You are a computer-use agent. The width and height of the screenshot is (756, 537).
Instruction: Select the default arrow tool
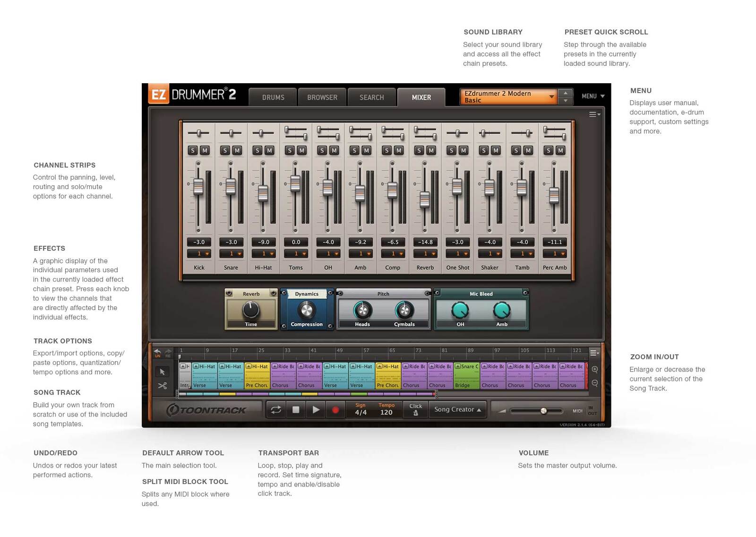tap(162, 372)
